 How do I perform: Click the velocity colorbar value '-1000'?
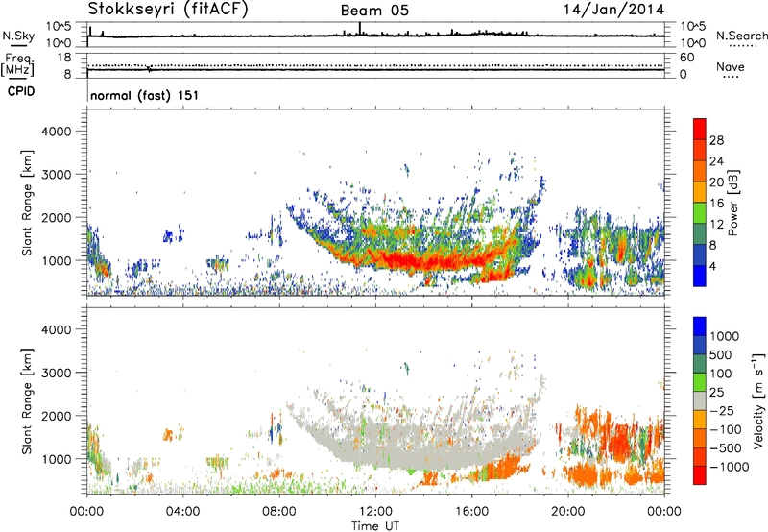click(730, 467)
